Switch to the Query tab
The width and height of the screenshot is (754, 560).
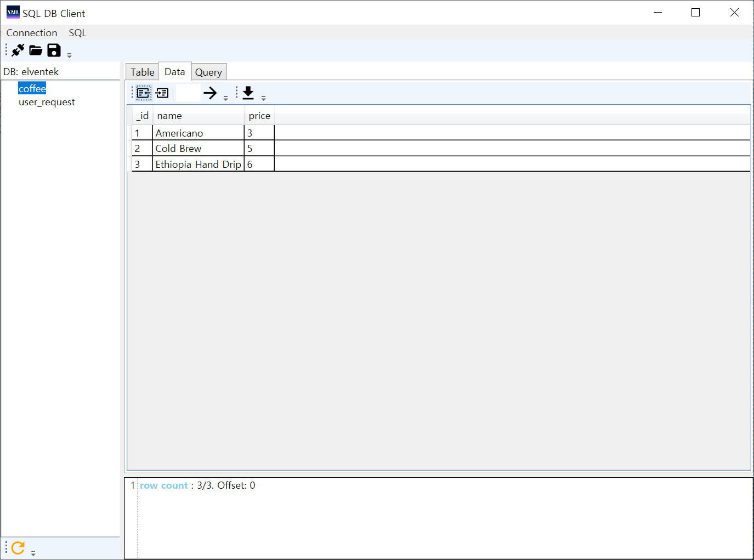tap(208, 72)
